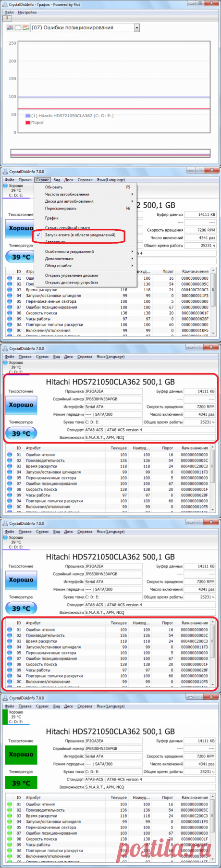Click green status icon for attribute 07, fifth window
This screenshot has height=868, width=221.
pos(10,839)
